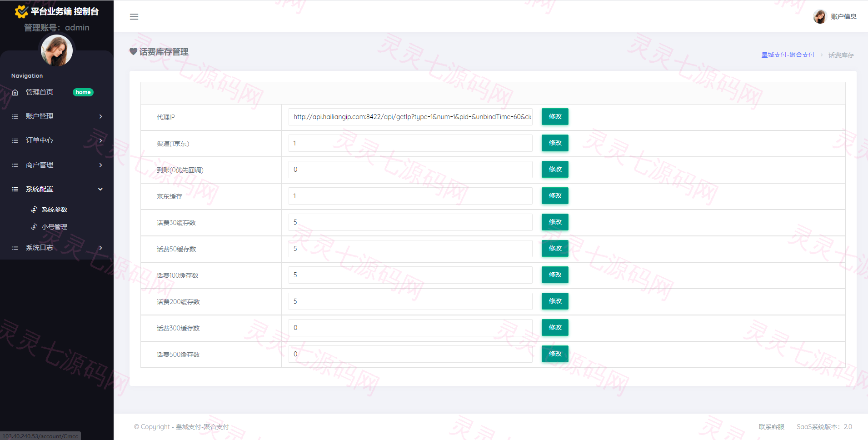Screen dimensions: 868x440
Task: Focus the 话费100缓存数 input field
Action: [410, 275]
